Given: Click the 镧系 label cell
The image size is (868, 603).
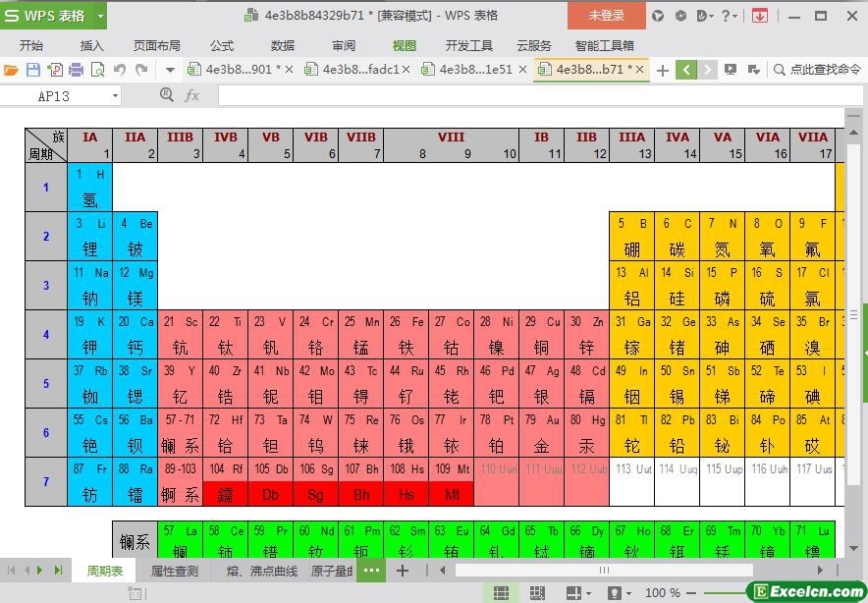Looking at the screenshot, I should [136, 539].
